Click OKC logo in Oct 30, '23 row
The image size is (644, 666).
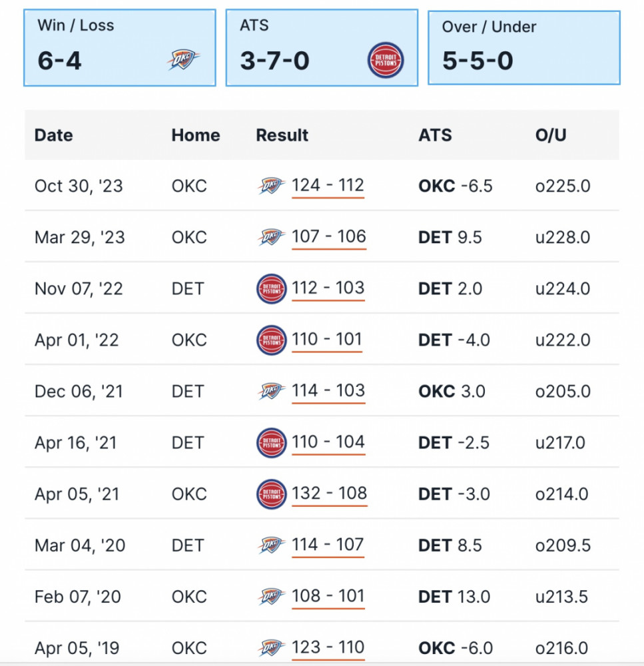click(270, 186)
